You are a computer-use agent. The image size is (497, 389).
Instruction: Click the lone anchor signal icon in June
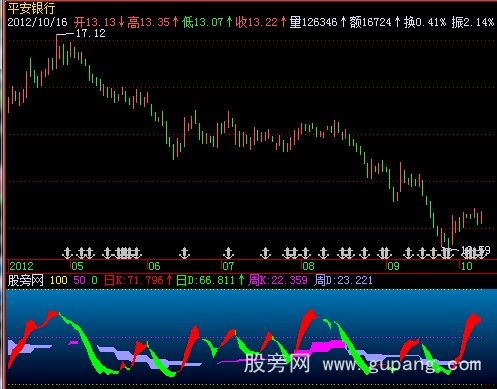click(184, 253)
